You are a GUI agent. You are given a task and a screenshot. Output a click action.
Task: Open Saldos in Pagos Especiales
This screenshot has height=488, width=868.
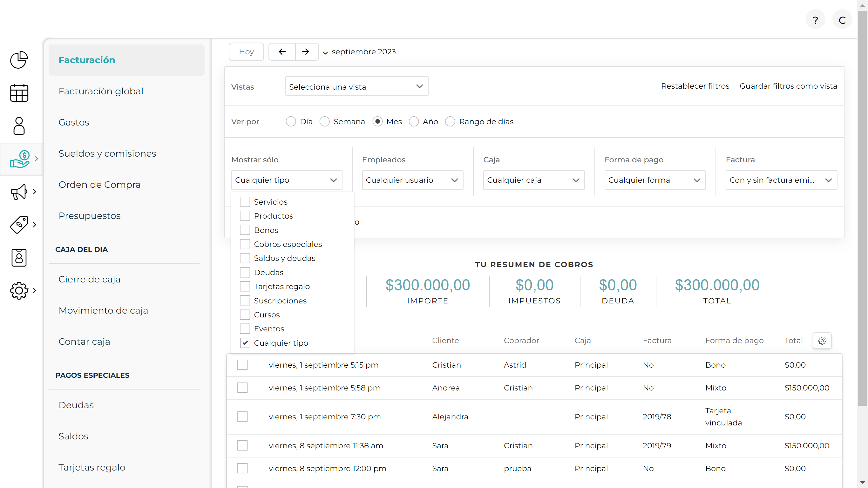73,436
